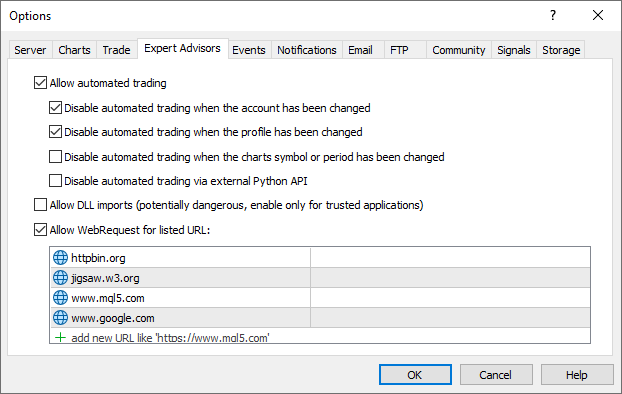
Task: Confirm settings with the OK button
Action: tap(415, 375)
